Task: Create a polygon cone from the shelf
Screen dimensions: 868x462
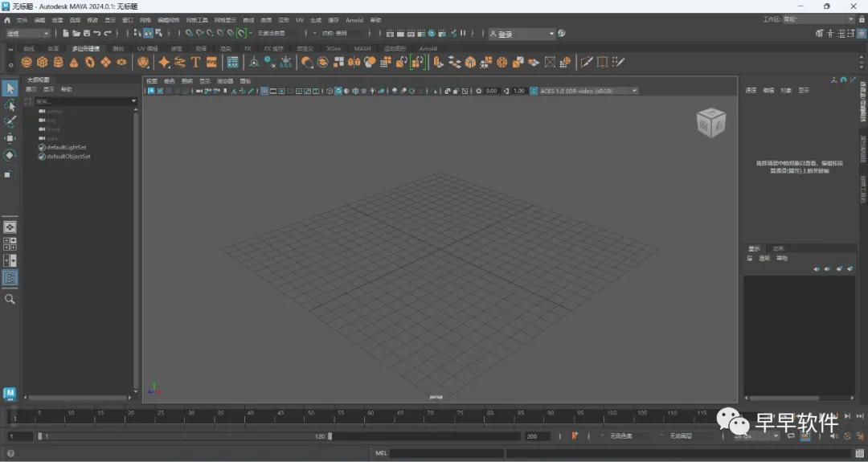Action: point(74,62)
